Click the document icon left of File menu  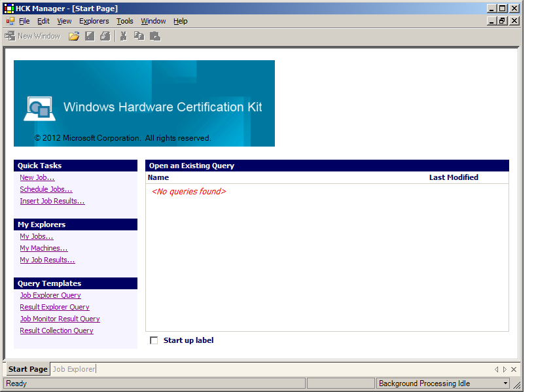[10, 21]
